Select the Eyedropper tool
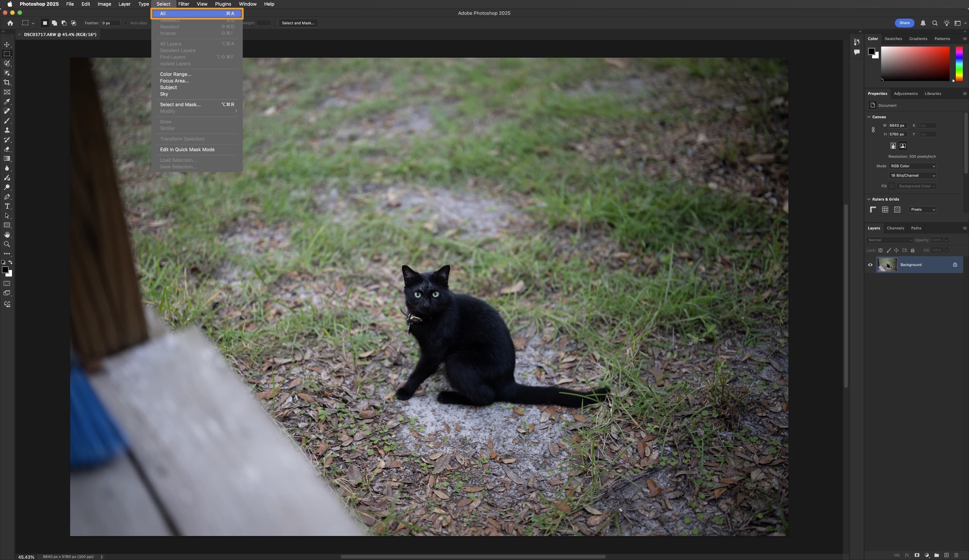 [7, 101]
